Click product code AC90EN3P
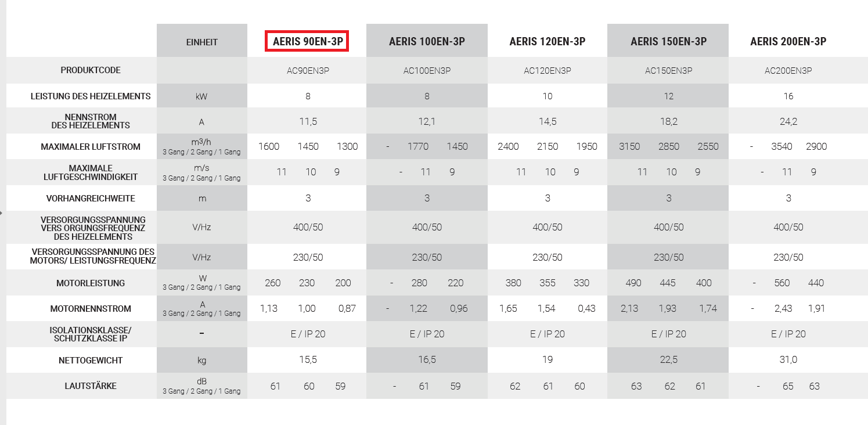Viewport: 868px width, 425px height. point(308,71)
